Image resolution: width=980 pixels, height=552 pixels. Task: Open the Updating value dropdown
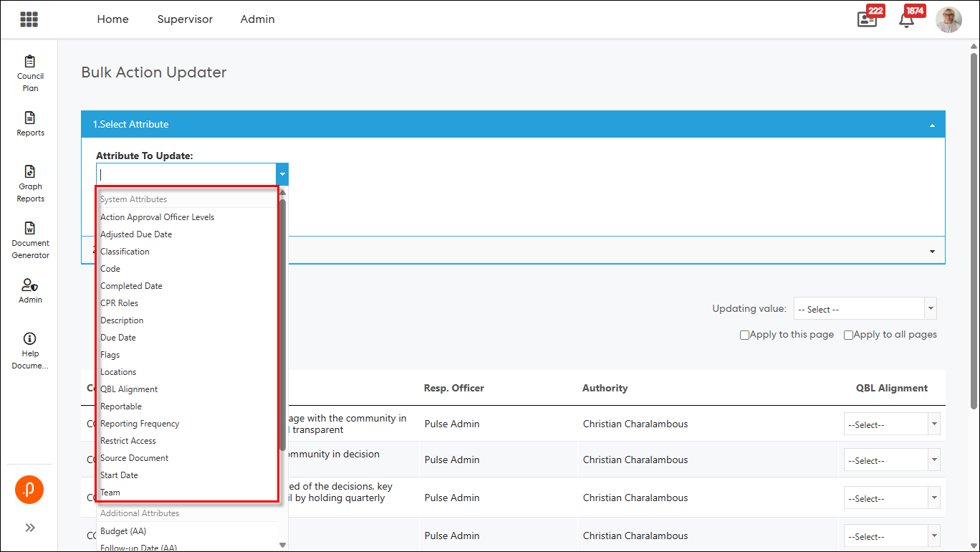tap(865, 309)
